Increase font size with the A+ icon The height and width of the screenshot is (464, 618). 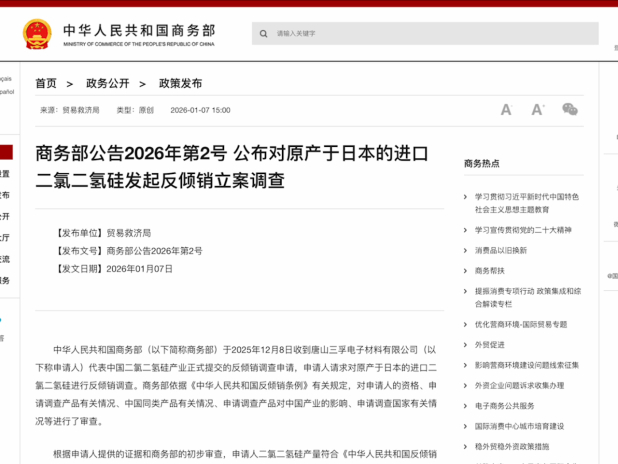[x=537, y=110]
